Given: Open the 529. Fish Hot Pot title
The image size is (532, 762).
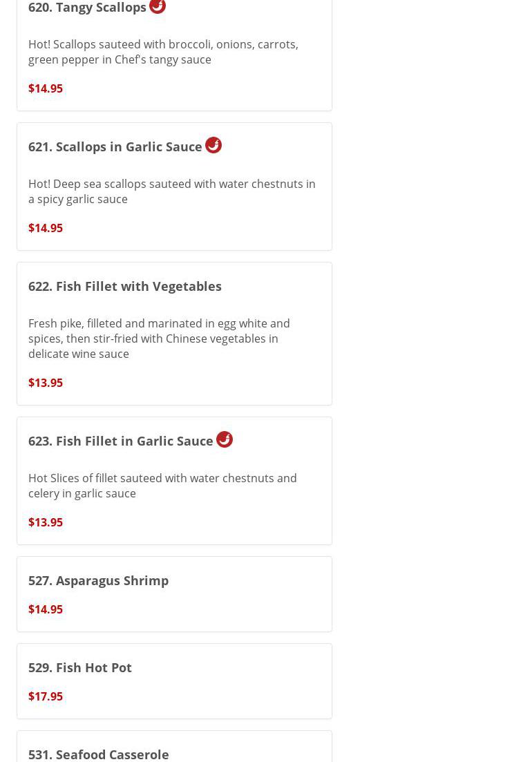Looking at the screenshot, I should [79, 667].
